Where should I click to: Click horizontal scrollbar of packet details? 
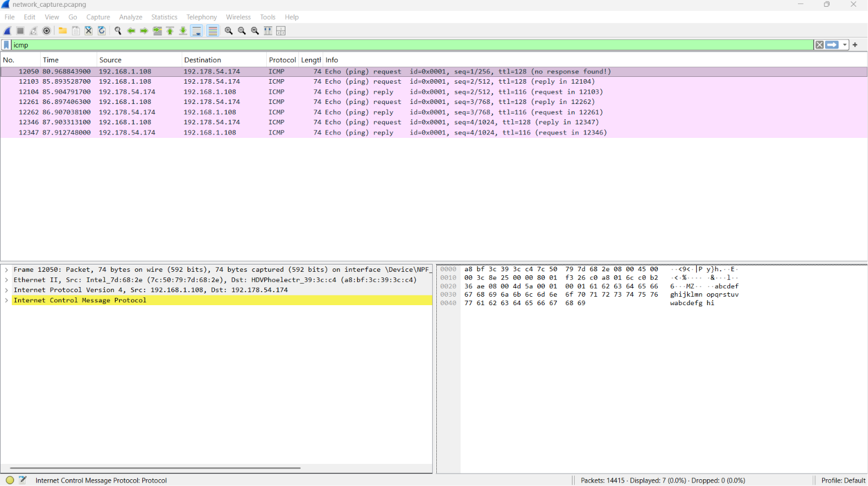pyautogui.click(x=155, y=468)
